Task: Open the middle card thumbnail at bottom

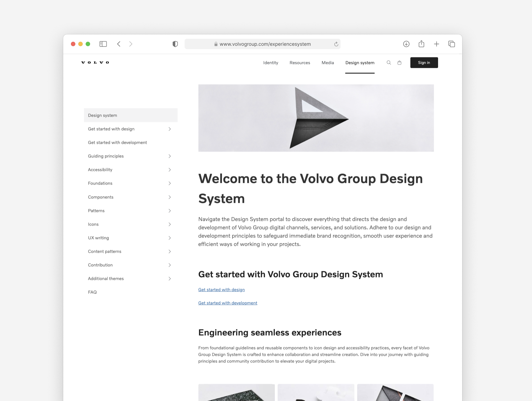Action: click(x=316, y=392)
